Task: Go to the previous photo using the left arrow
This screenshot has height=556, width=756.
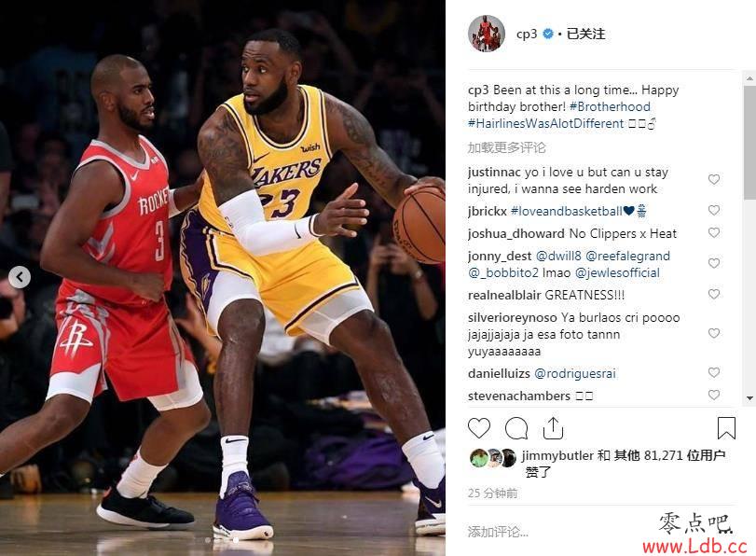Action: pos(20,277)
